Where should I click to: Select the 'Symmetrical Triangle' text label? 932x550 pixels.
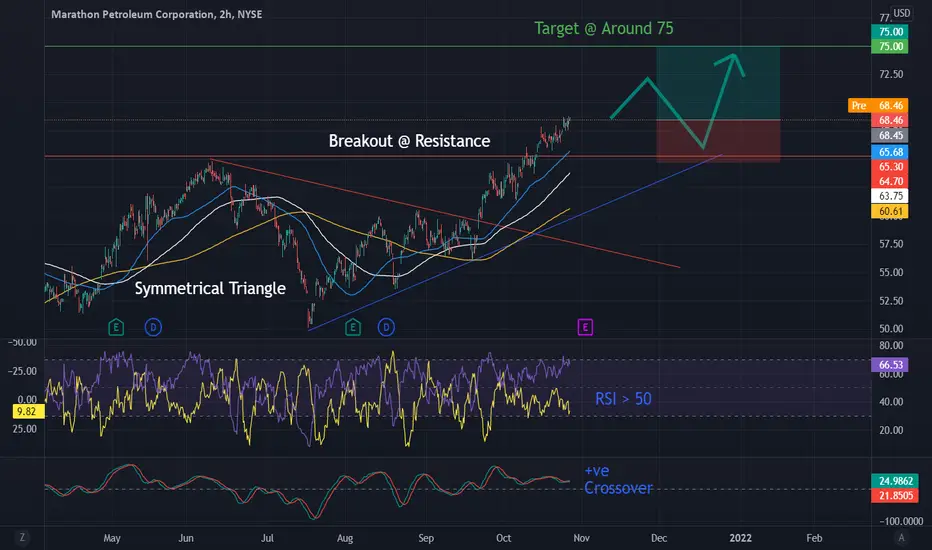(210, 288)
